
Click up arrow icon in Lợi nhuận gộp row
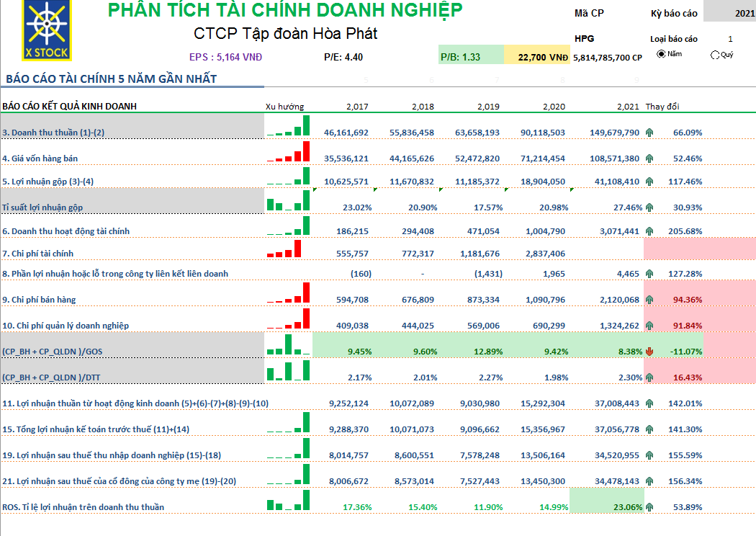(x=649, y=182)
